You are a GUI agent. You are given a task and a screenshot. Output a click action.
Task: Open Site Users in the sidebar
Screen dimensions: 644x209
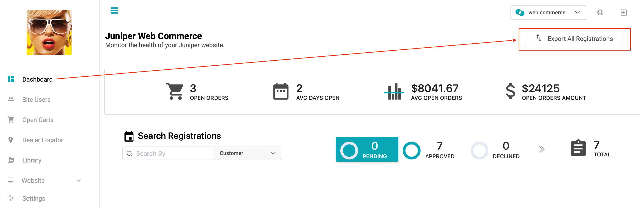click(x=36, y=100)
